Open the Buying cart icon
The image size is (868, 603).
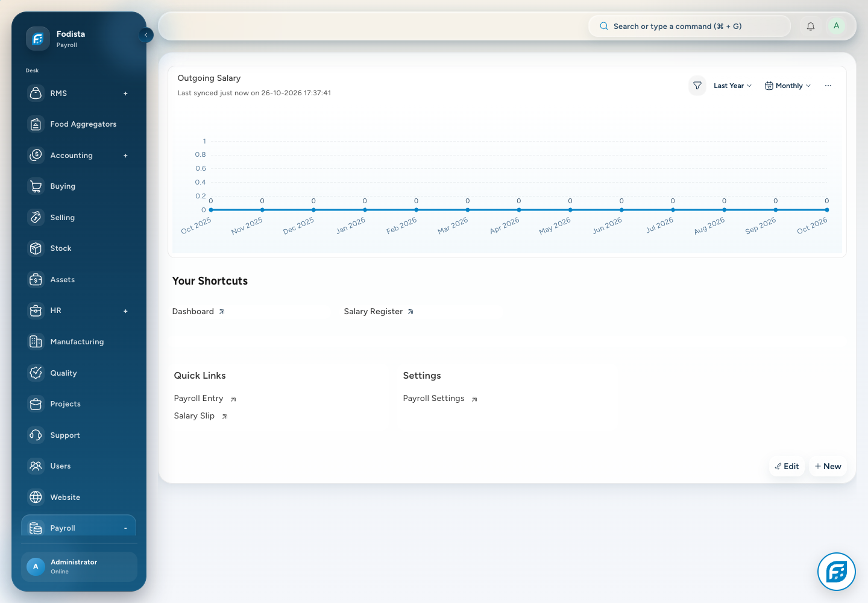36,186
